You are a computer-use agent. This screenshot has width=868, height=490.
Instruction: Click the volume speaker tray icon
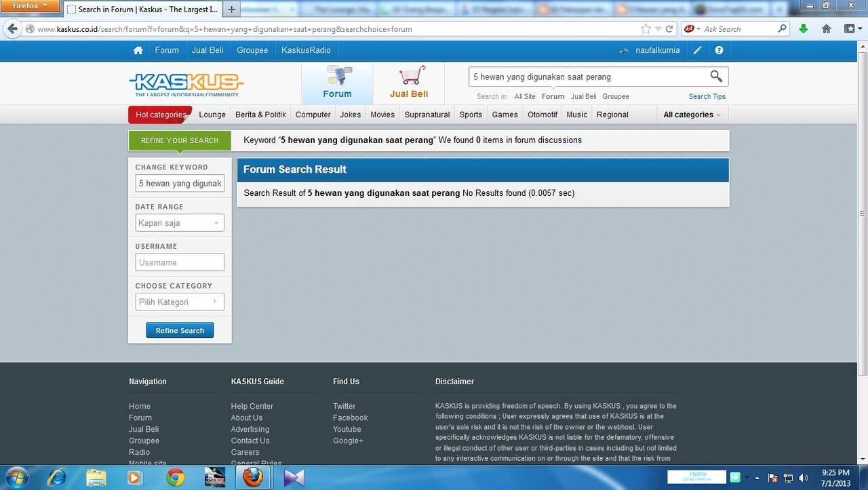pyautogui.click(x=804, y=478)
